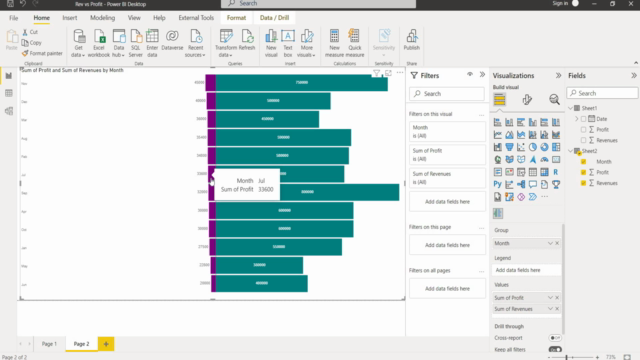
Task: Toggle Filters pane visibility eye
Action: (x=470, y=74)
